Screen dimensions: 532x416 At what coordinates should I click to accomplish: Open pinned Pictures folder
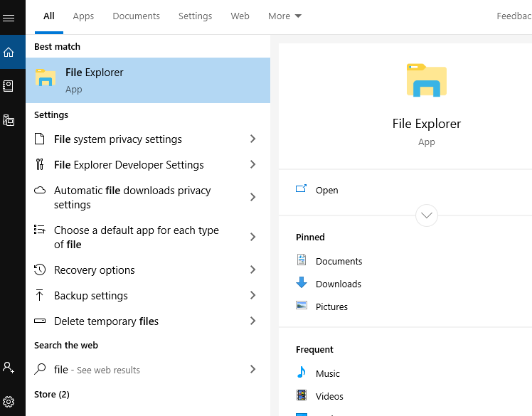click(x=331, y=306)
